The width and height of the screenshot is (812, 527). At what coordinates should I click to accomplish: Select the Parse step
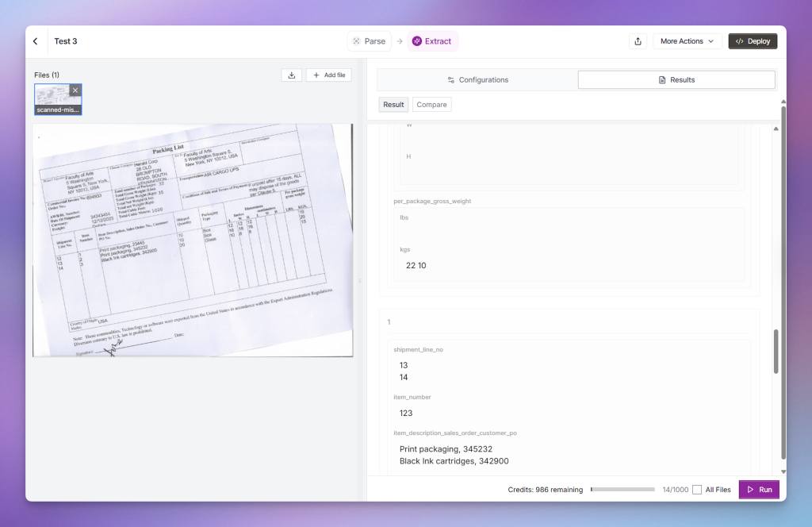click(x=369, y=41)
